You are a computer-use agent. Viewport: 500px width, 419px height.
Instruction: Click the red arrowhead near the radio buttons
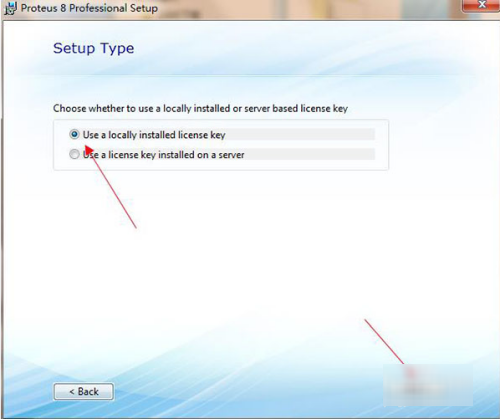pyautogui.click(x=89, y=151)
